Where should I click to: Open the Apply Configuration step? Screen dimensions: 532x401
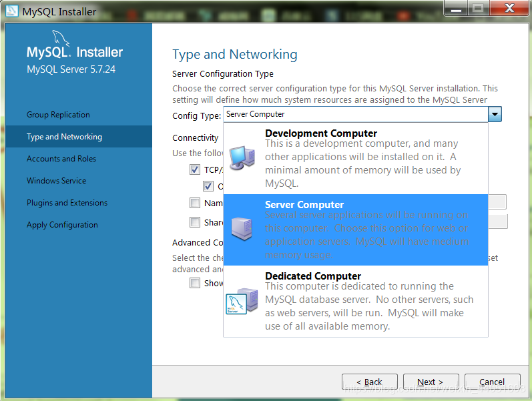point(62,225)
